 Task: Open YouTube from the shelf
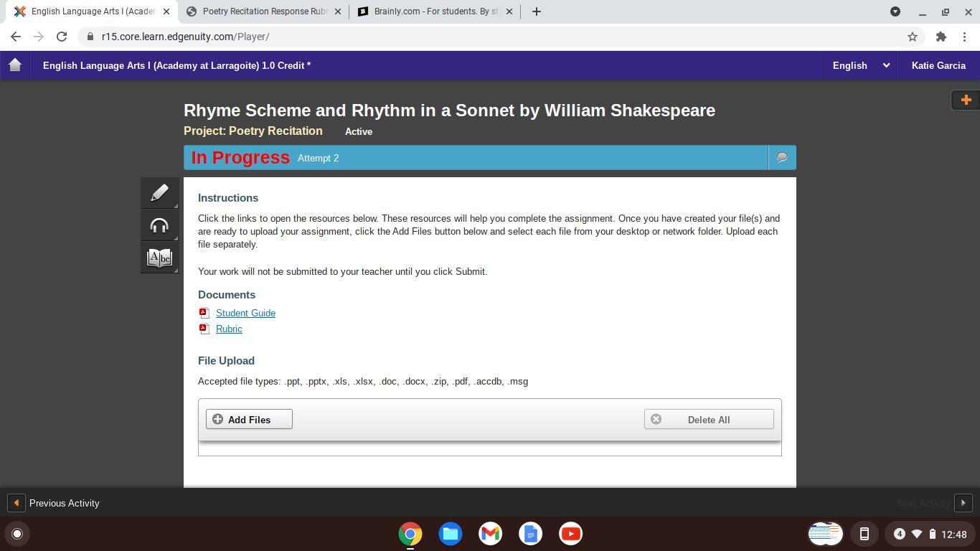(x=571, y=534)
